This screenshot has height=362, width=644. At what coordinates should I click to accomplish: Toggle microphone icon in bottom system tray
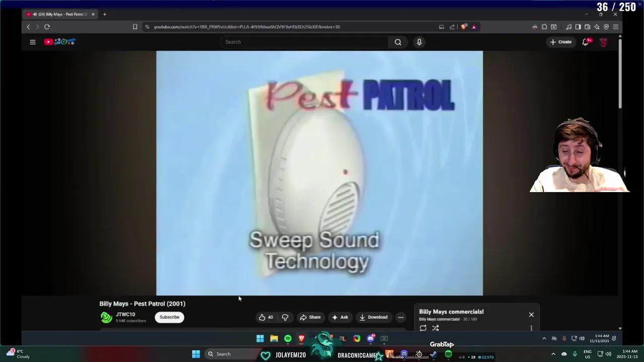(x=575, y=354)
